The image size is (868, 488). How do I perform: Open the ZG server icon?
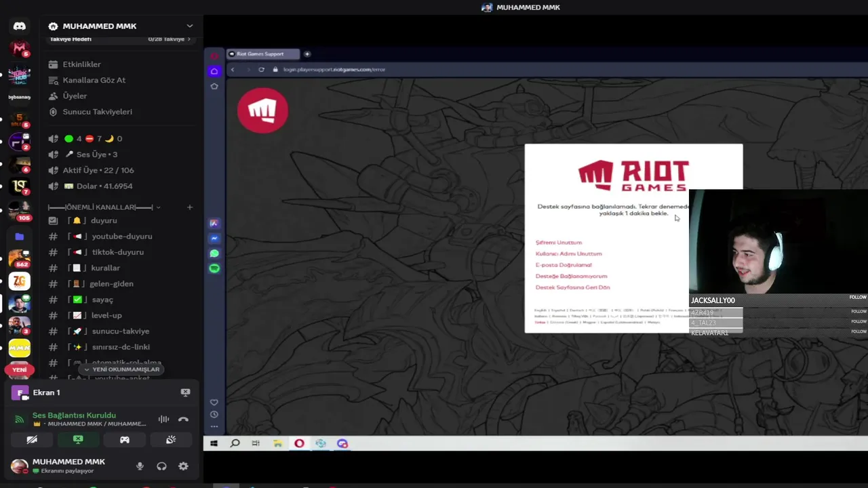pos(19,281)
